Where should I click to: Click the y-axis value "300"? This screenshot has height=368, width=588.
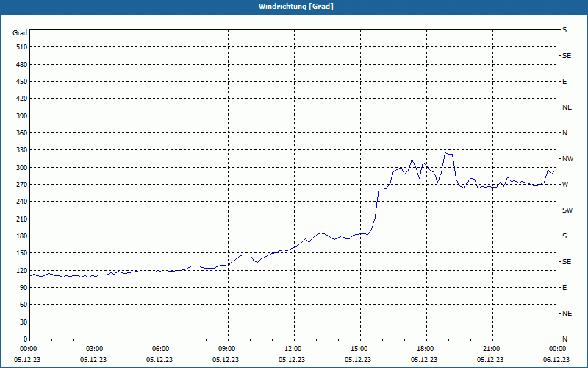[22, 167]
